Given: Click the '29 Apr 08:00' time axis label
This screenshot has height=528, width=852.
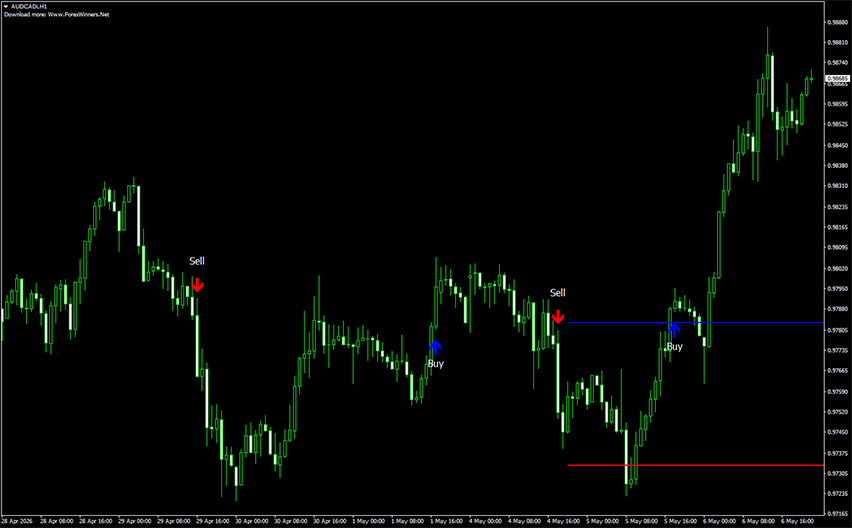Looking at the screenshot, I should [174, 521].
